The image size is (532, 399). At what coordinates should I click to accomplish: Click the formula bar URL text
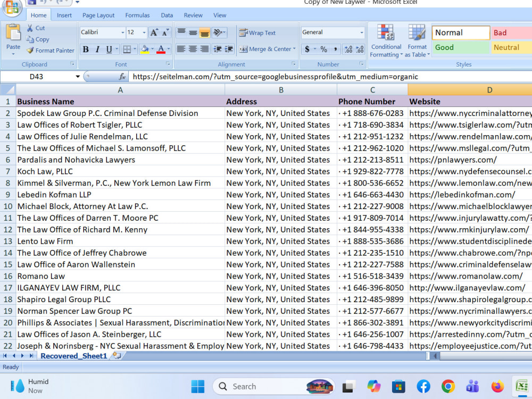pos(275,77)
